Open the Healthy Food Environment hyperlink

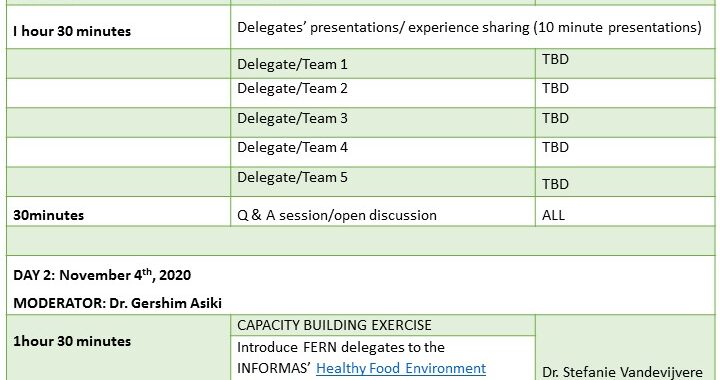coord(401,369)
